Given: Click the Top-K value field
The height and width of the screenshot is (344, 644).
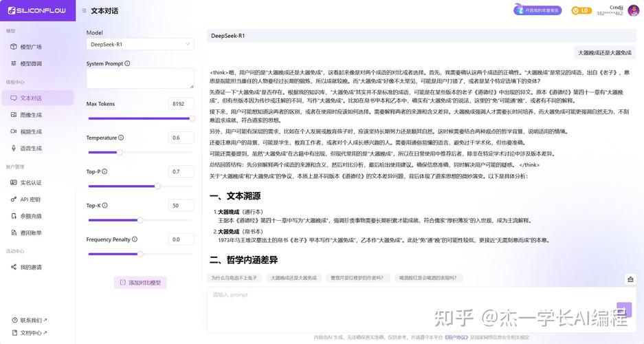Looking at the screenshot, I should point(181,206).
